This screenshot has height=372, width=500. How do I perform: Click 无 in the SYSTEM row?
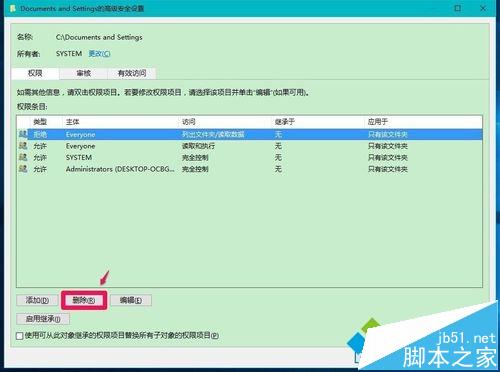pyautogui.click(x=278, y=157)
